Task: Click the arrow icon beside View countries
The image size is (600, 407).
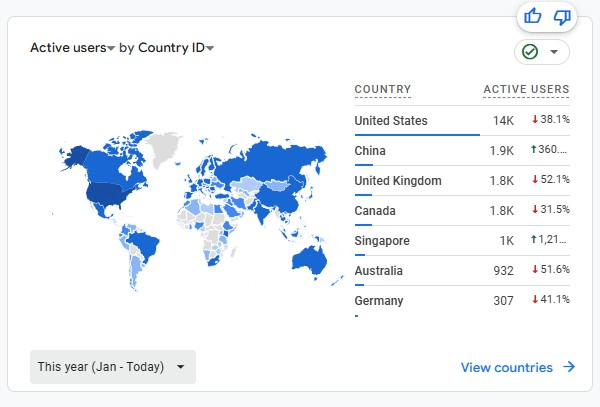Action: (569, 367)
